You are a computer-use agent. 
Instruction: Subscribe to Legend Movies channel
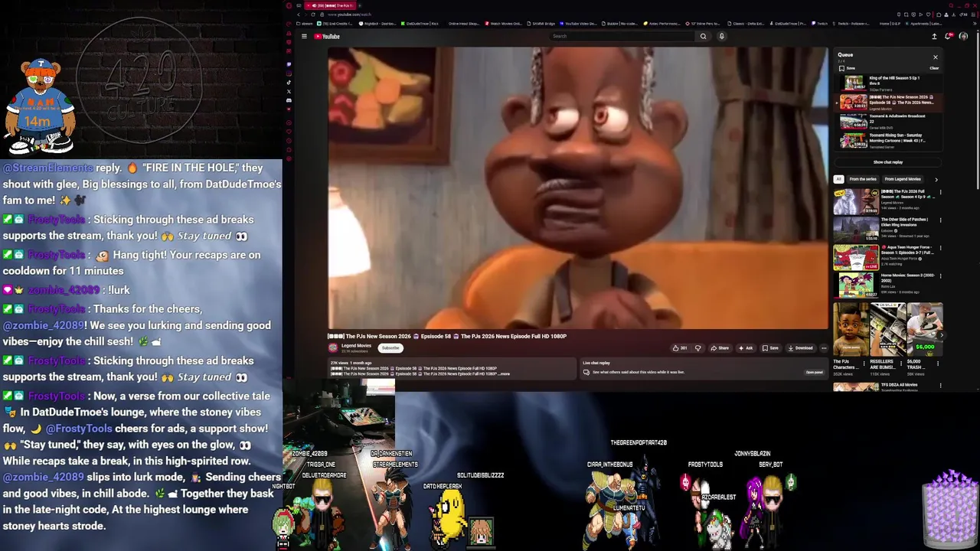point(390,348)
